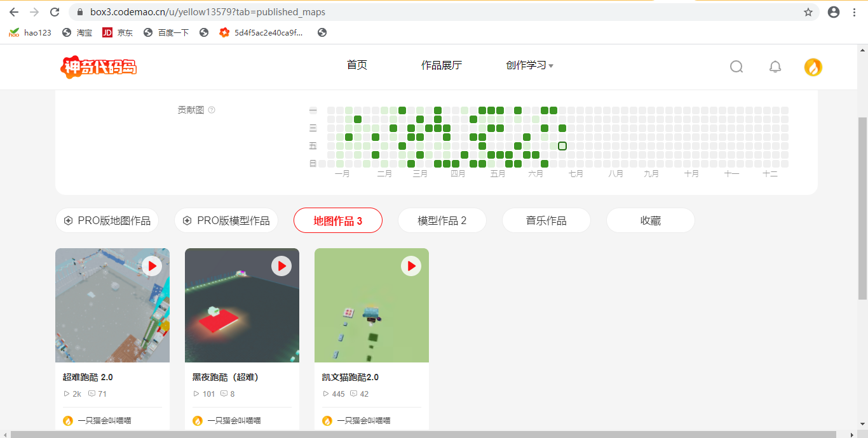Click the 贡献图 help question-mark icon
This screenshot has height=438, width=868.
[x=212, y=110]
